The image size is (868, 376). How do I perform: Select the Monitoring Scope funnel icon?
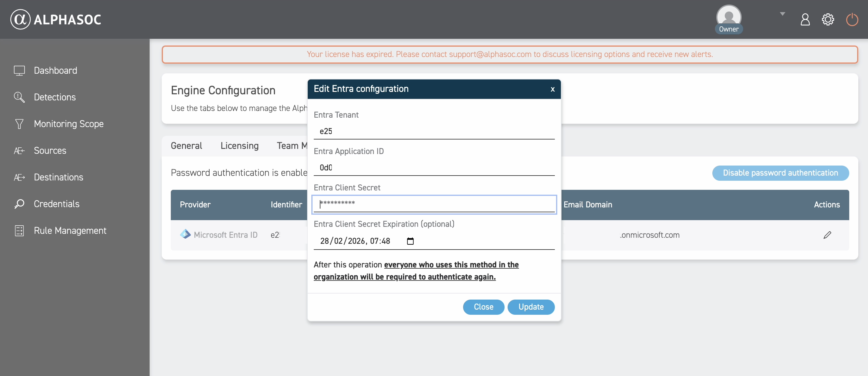tap(19, 124)
